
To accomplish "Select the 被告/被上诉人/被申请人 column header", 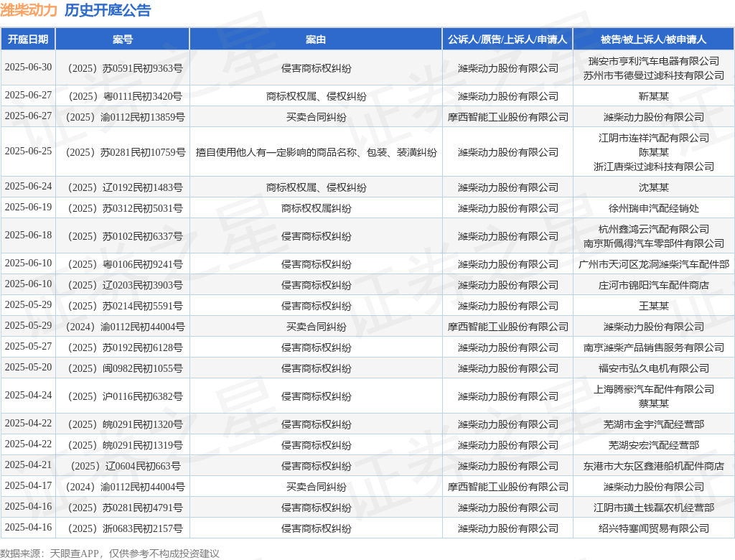I will tap(653, 39).
